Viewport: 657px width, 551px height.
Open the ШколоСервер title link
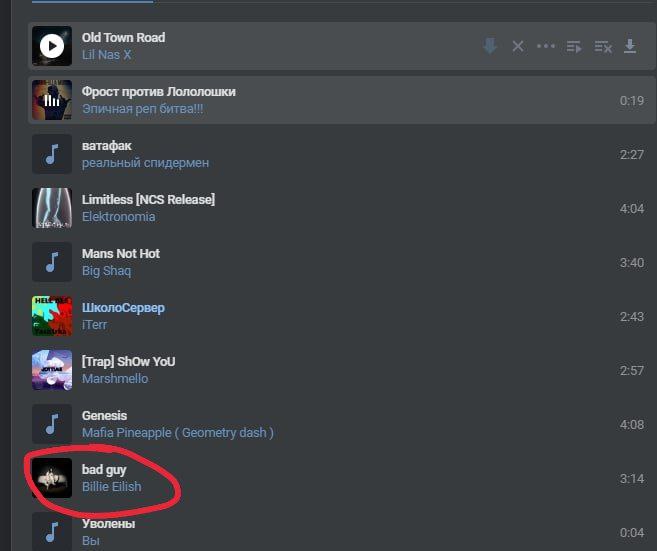click(123, 308)
